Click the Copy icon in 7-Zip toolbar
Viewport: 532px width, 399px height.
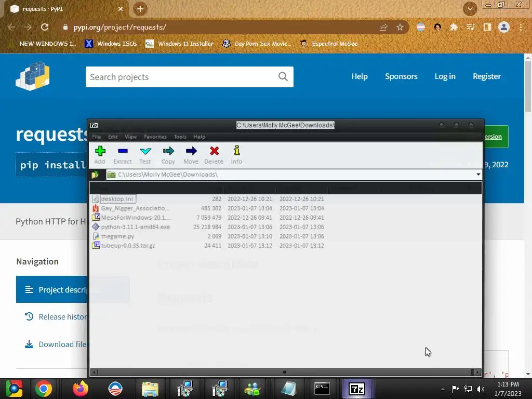point(168,155)
